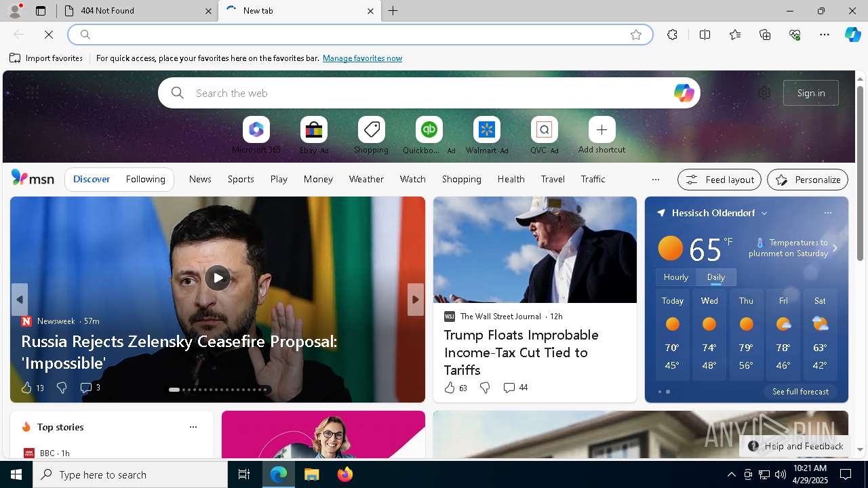Open Browser essentials icon
This screenshot has height=488, width=868.
click(x=795, y=35)
